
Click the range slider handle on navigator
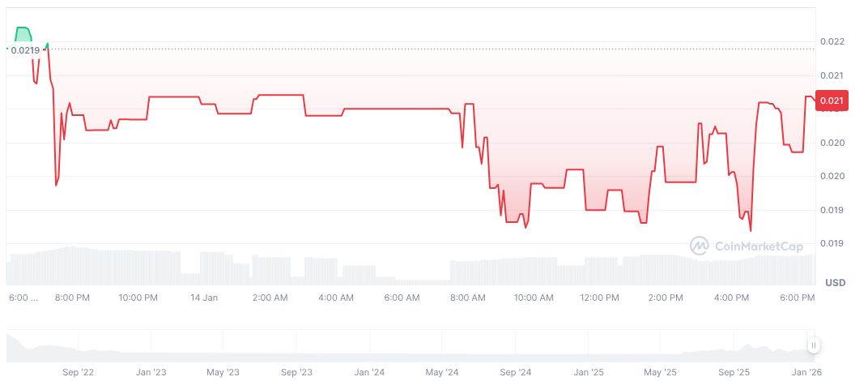point(813,345)
